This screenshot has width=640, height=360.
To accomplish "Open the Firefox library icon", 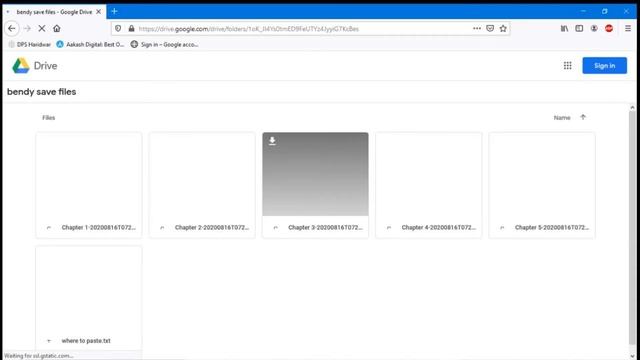I will coord(564,28).
